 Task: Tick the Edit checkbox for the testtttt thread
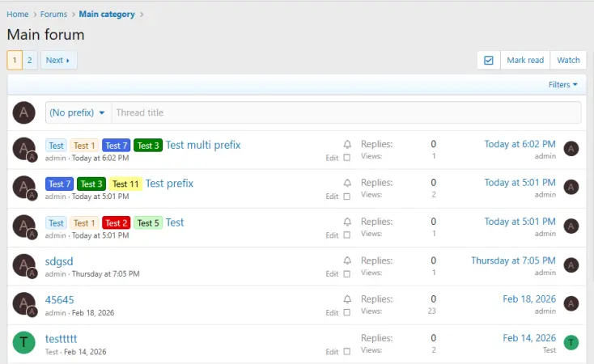click(x=347, y=352)
